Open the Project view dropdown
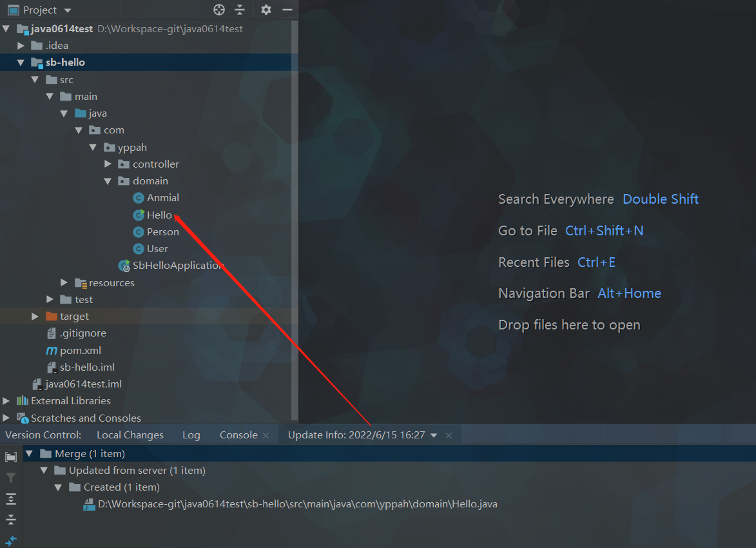The image size is (756, 548). (x=68, y=10)
